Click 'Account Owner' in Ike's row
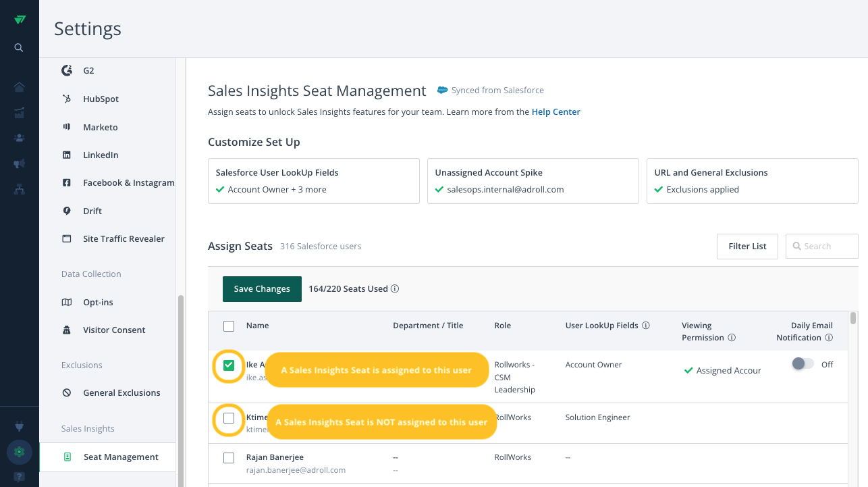 pyautogui.click(x=594, y=365)
